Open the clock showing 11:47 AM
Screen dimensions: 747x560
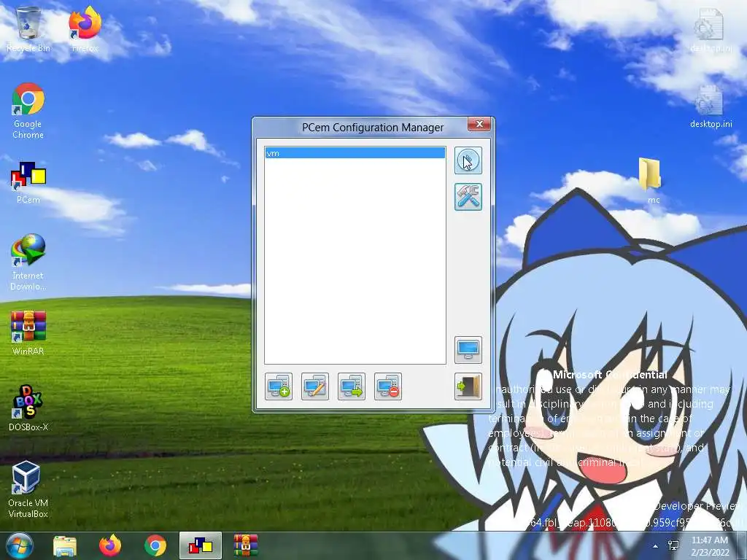(710, 546)
